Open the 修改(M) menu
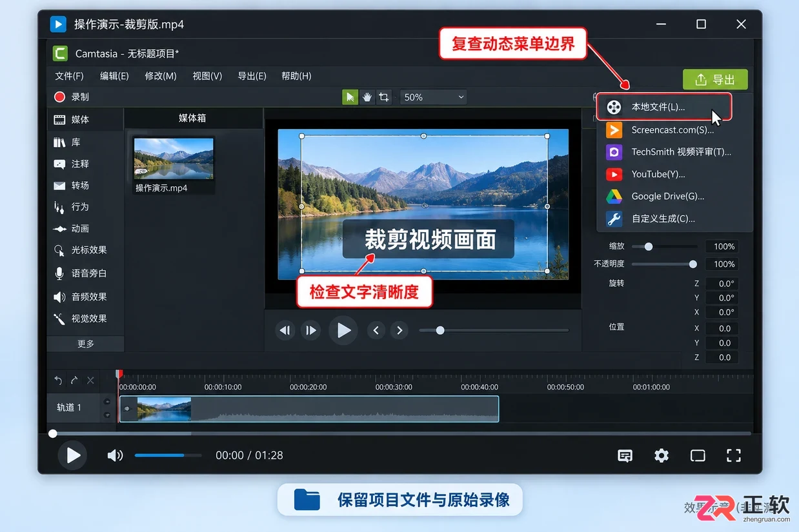The image size is (799, 532). 161,76
